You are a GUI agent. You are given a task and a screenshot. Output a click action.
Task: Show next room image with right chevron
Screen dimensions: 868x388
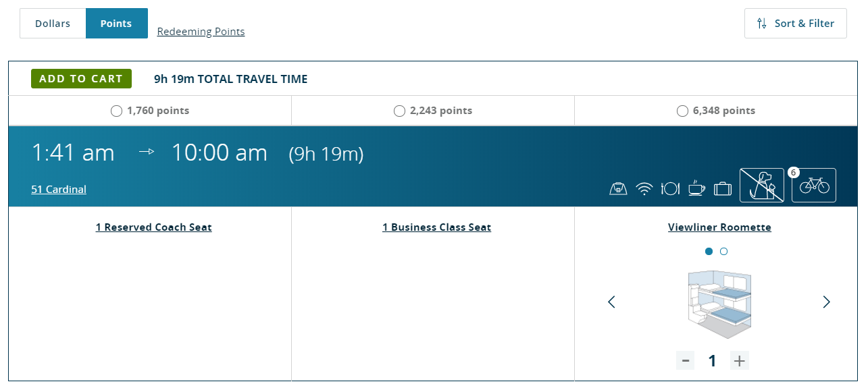click(826, 302)
